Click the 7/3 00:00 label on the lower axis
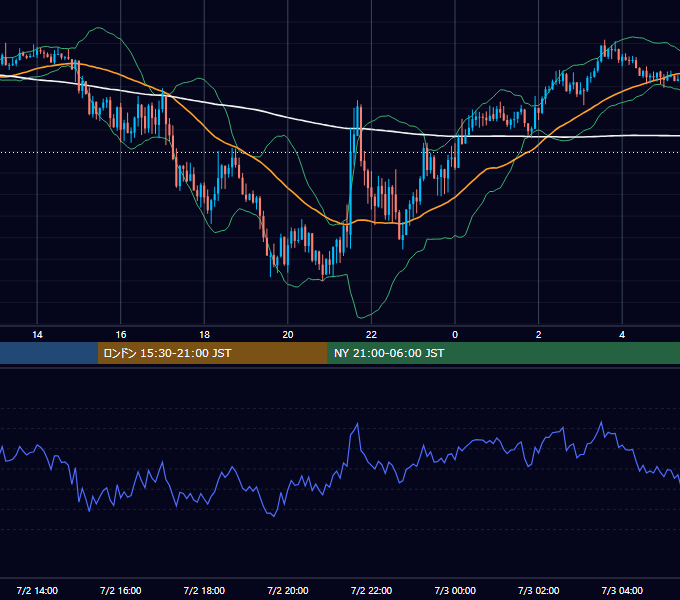This screenshot has width=680, height=600. 455,590
